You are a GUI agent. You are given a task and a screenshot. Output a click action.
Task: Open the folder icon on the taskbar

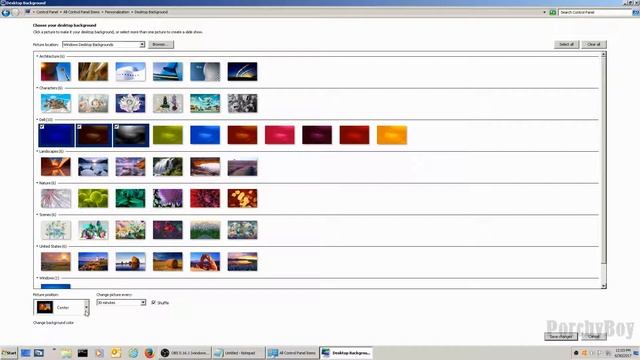[x=67, y=353]
